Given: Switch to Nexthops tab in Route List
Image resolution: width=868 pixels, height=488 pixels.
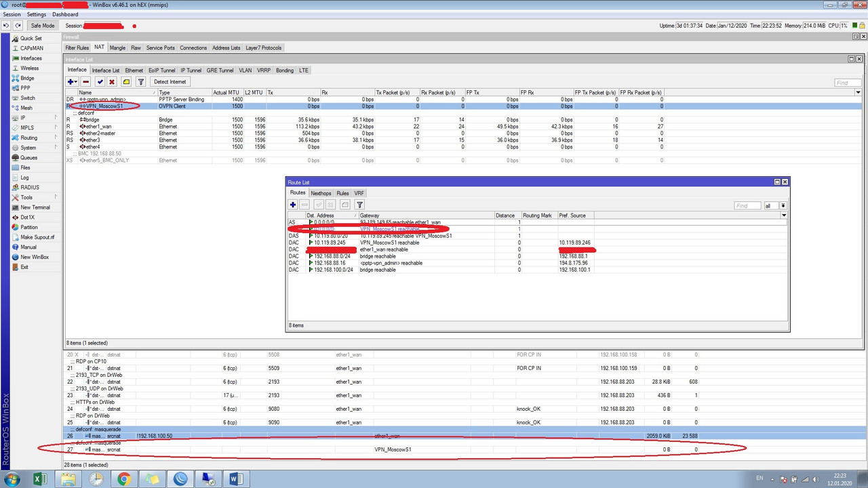Looking at the screenshot, I should 321,193.
